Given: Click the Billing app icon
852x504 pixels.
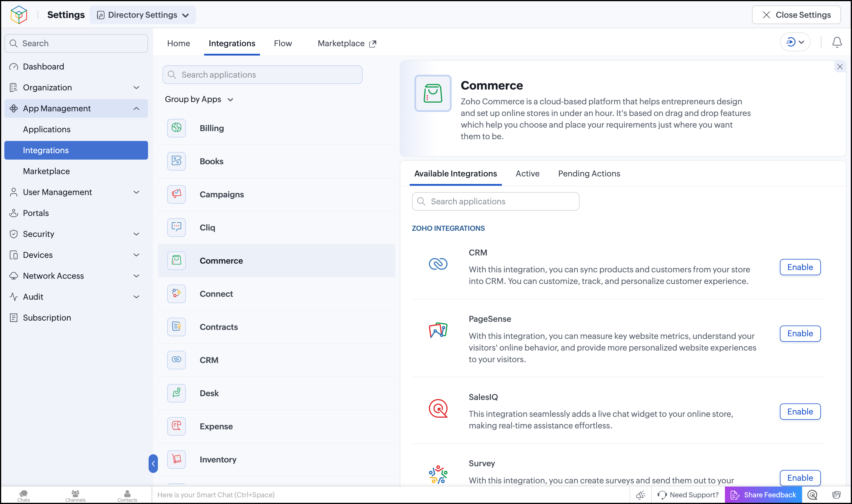Looking at the screenshot, I should pos(176,128).
